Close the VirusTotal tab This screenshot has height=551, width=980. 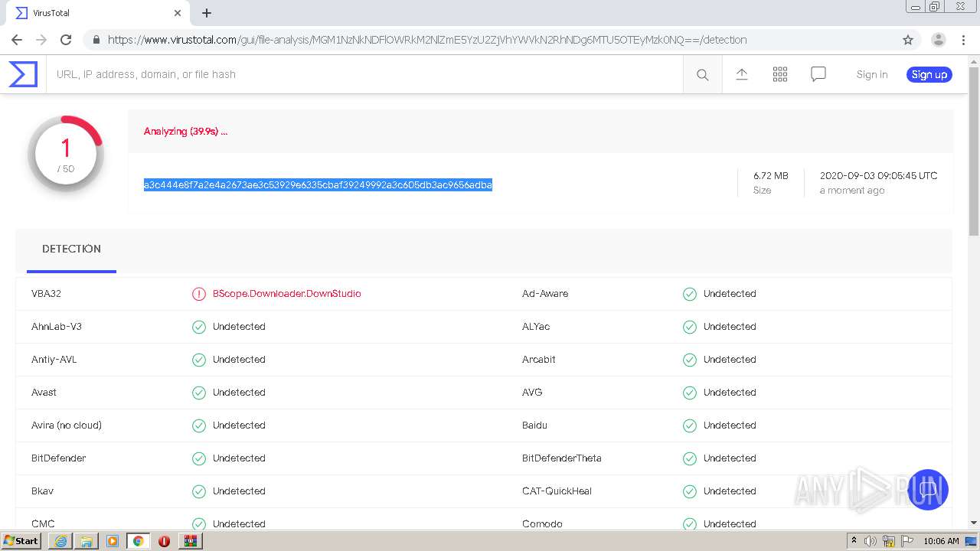pyautogui.click(x=178, y=13)
